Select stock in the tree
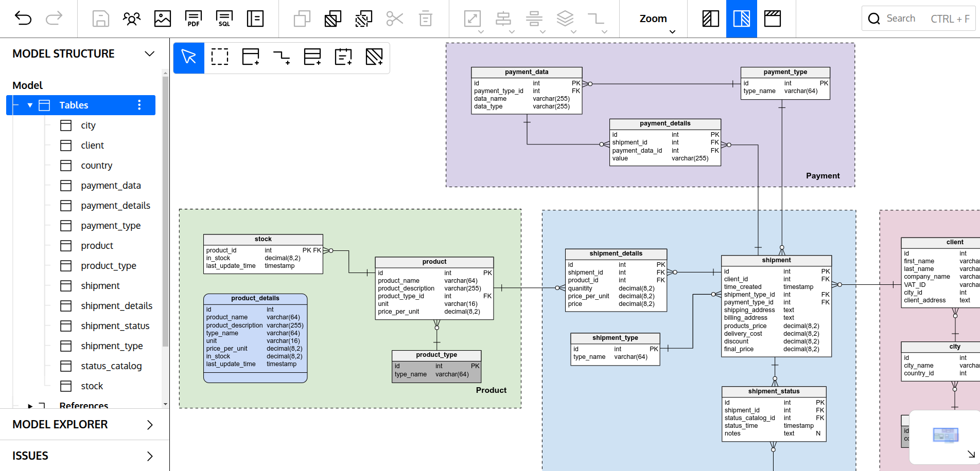980x471 pixels. click(x=92, y=386)
